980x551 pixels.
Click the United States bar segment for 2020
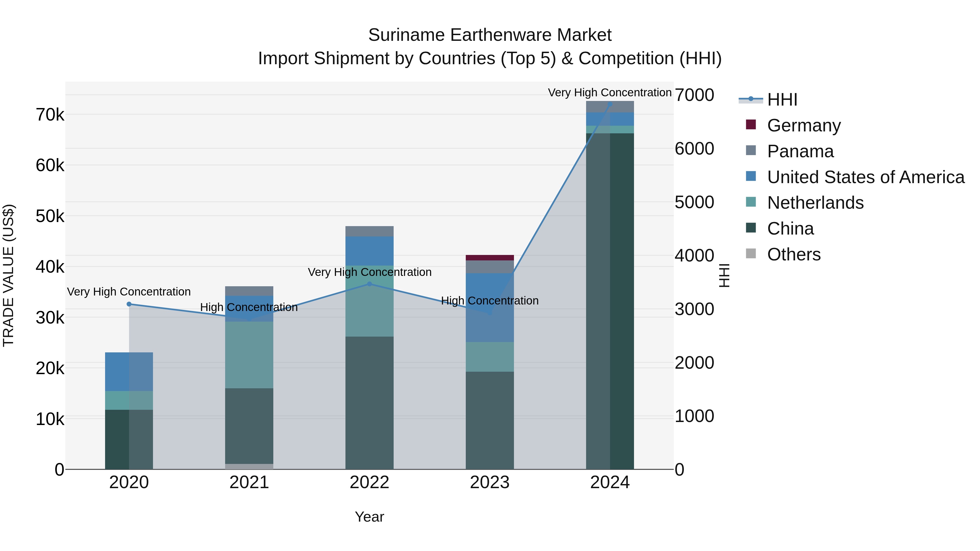point(129,372)
